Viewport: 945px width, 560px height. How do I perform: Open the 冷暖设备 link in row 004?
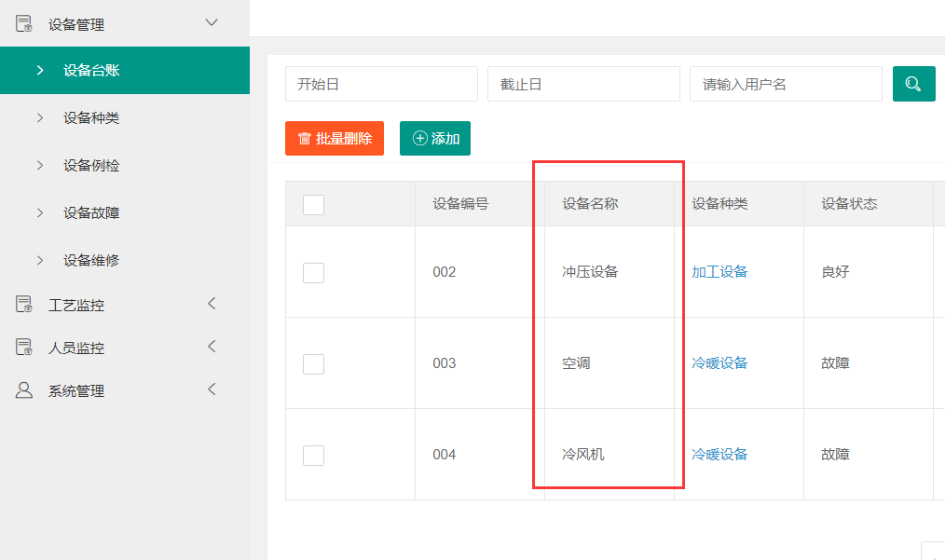(x=719, y=454)
